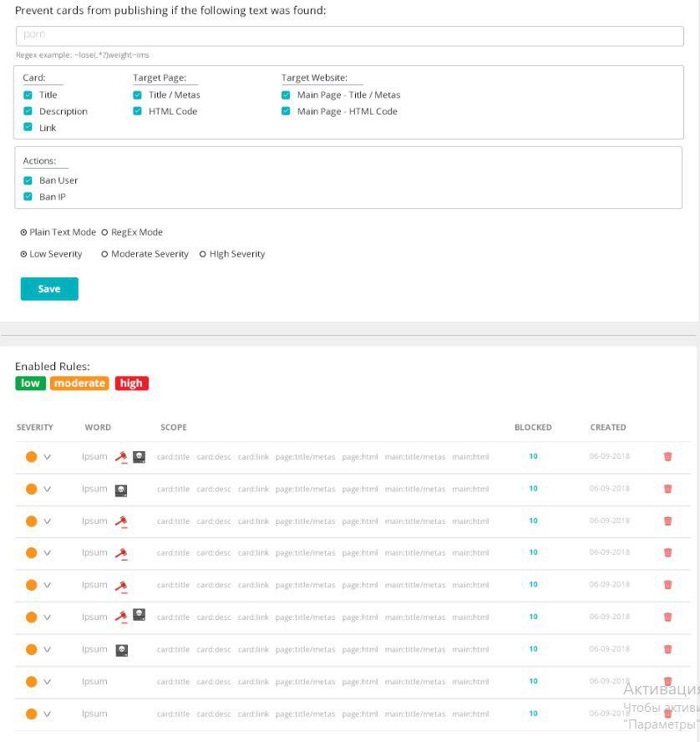Filter rules by the green low tag

pyautogui.click(x=30, y=384)
